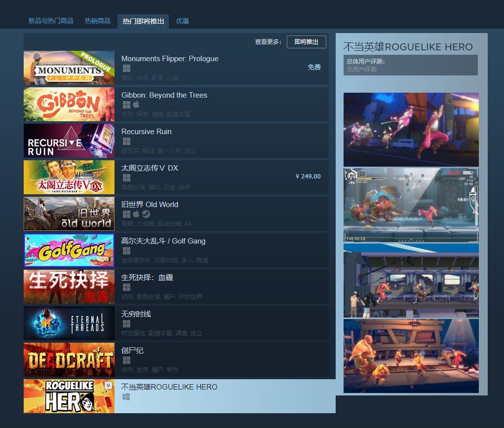Click Windows icon under 旧世界 Old World
This screenshot has height=428, width=504.
coord(127,214)
